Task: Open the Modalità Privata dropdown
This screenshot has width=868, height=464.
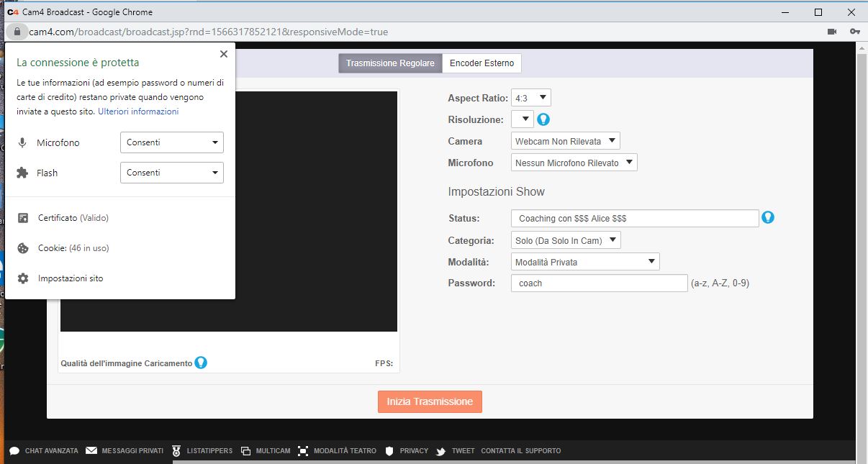Action: pyautogui.click(x=584, y=262)
